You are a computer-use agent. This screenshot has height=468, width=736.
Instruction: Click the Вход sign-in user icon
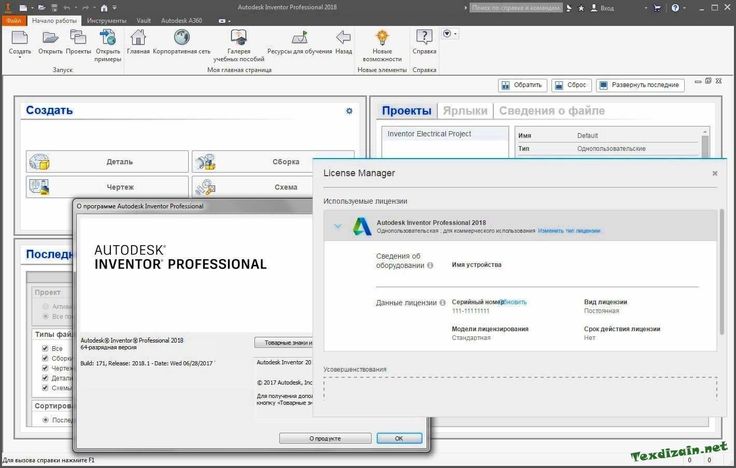[x=594, y=8]
